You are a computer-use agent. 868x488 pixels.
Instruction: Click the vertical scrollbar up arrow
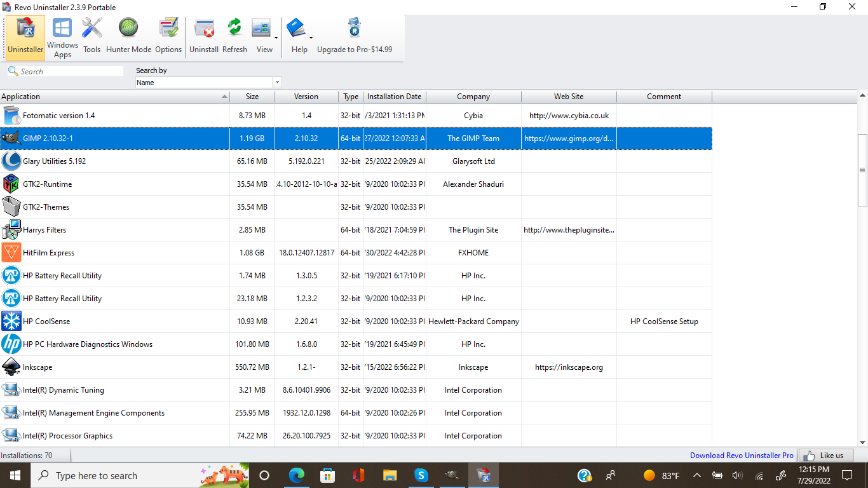862,96
